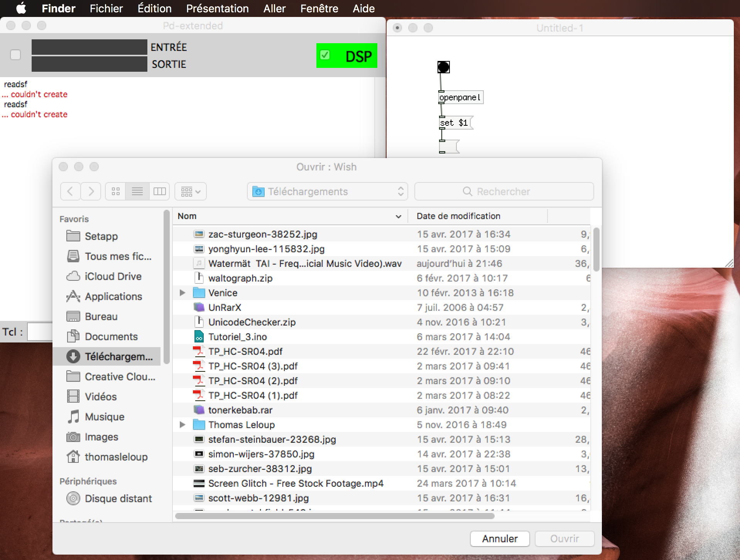The width and height of the screenshot is (740, 560).
Task: Expand the Venice folder
Action: [182, 293]
